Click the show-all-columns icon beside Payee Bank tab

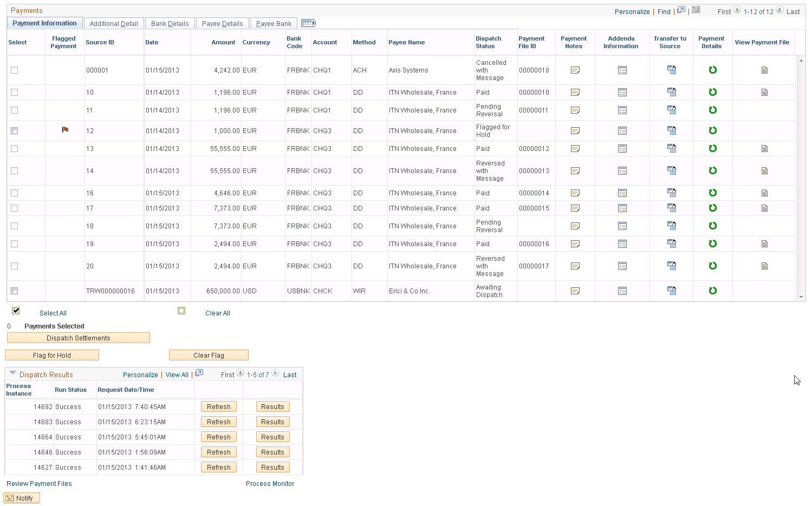coord(308,23)
